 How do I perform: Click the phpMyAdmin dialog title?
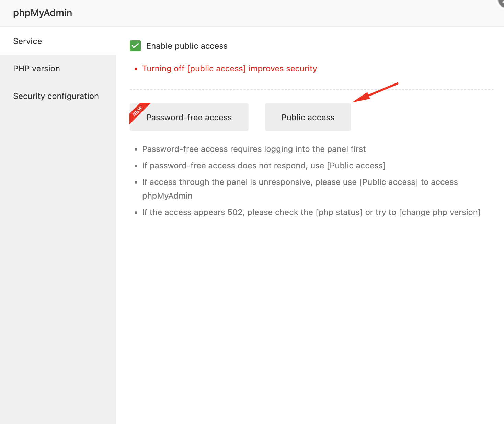43,13
